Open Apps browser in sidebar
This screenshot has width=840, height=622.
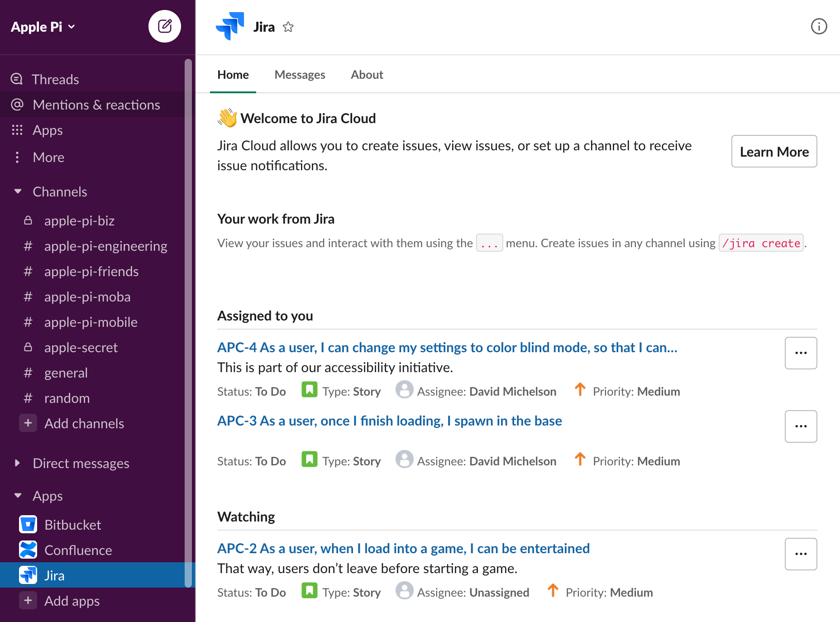[92, 130]
